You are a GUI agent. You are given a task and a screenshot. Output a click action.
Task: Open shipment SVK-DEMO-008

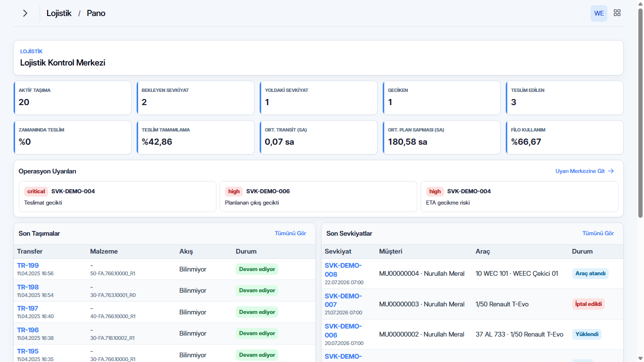coord(343,270)
